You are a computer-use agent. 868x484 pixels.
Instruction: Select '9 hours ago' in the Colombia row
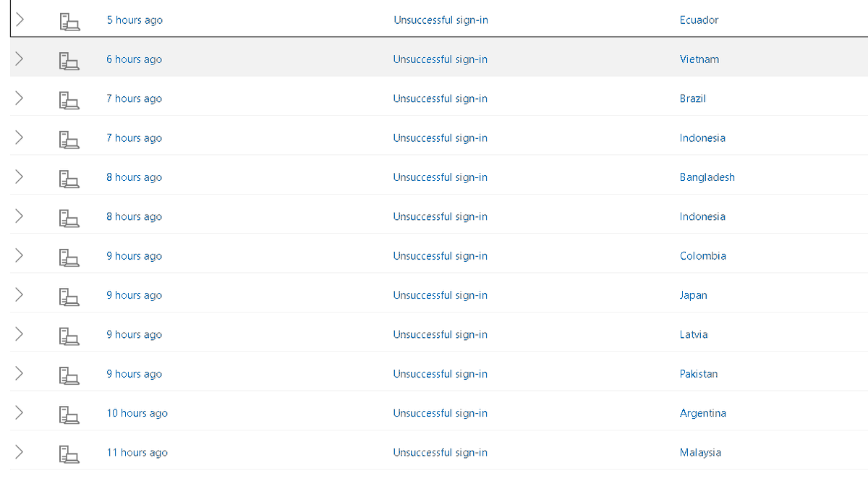point(135,255)
